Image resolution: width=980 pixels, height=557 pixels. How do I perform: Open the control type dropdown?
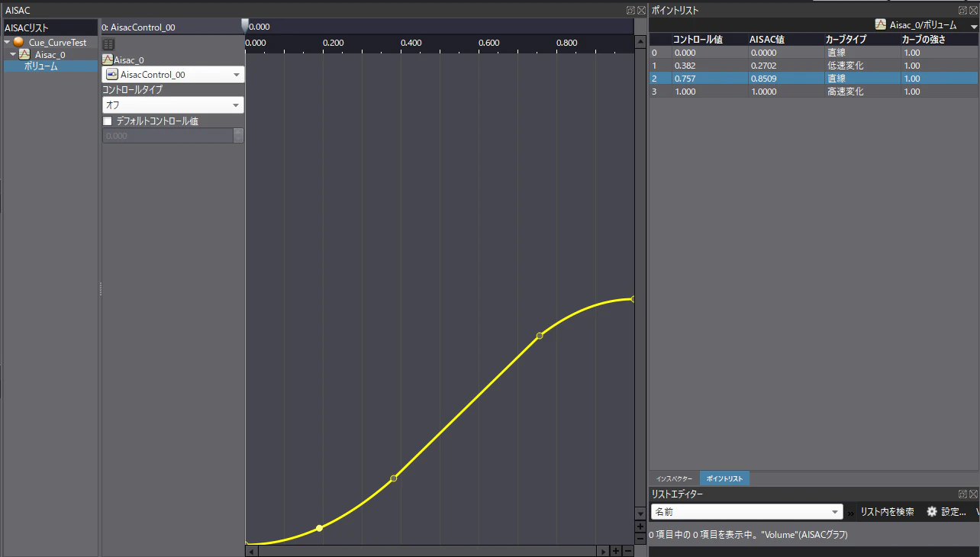(x=173, y=105)
